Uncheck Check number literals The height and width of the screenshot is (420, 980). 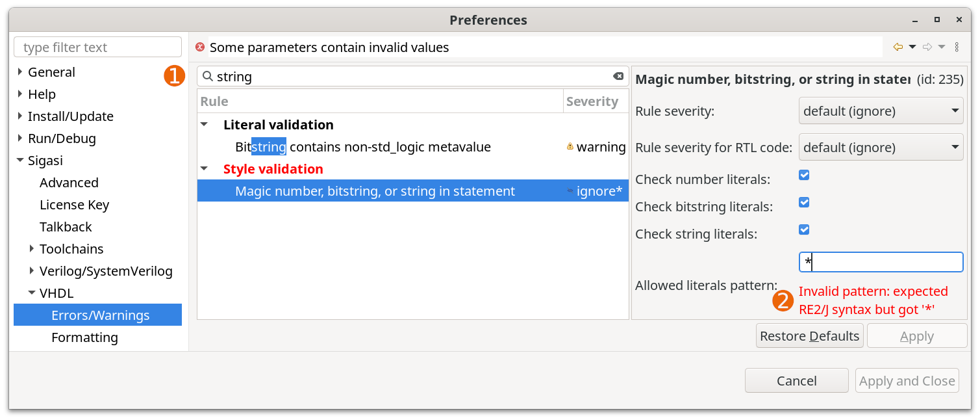click(804, 176)
